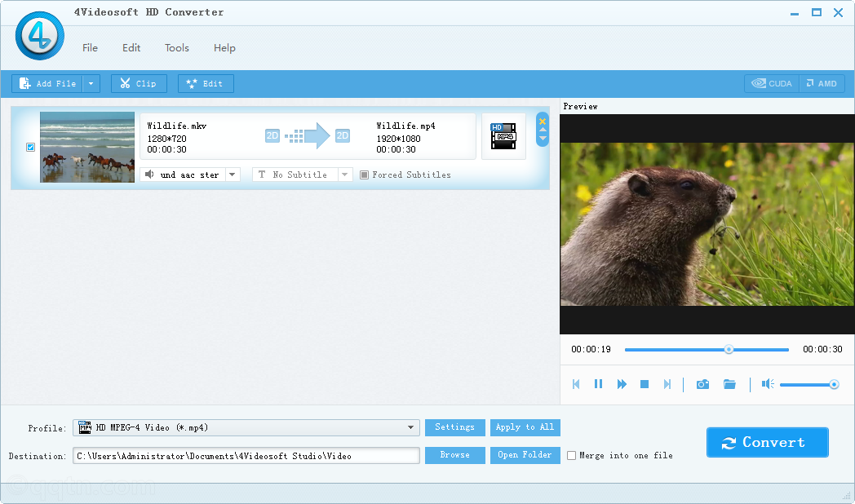Screen dimensions: 855x504
Task: Click Apply to All button
Action: click(525, 427)
